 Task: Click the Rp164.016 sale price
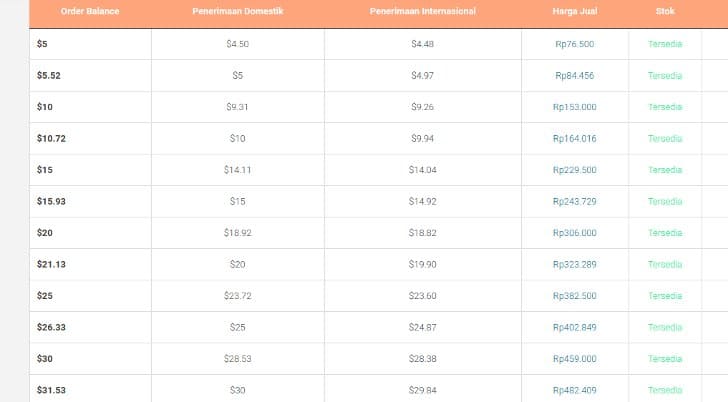click(574, 138)
